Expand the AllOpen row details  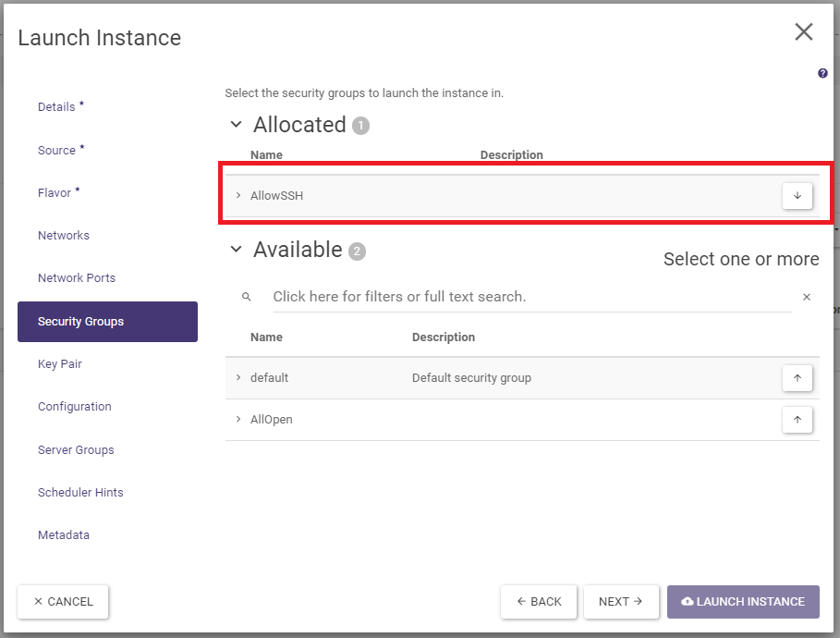coord(238,420)
